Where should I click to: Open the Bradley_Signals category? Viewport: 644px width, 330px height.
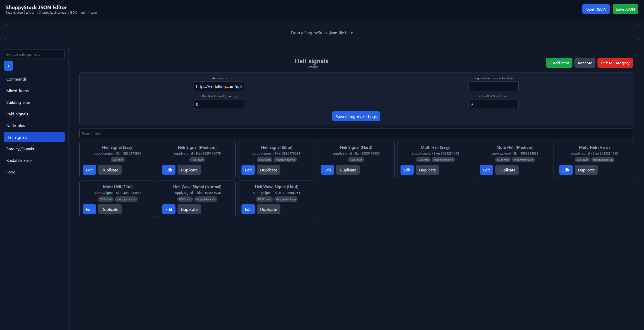(x=34, y=149)
